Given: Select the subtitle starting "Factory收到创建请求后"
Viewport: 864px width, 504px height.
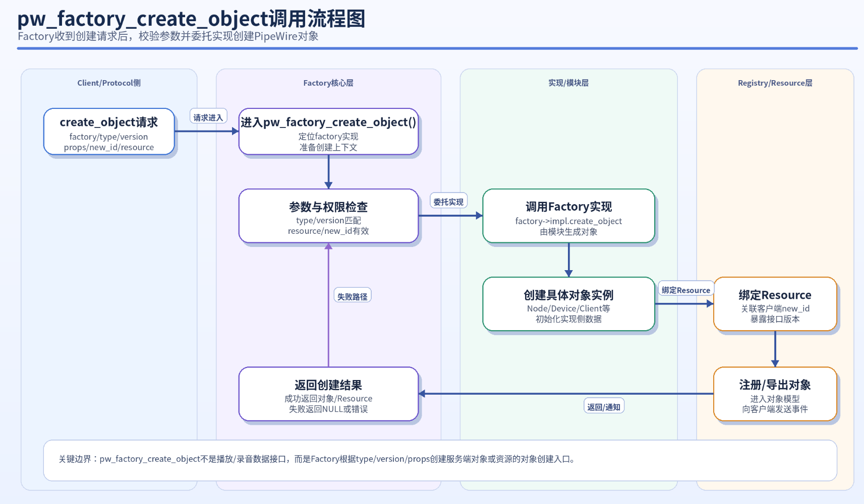Looking at the screenshot, I should click(x=168, y=36).
